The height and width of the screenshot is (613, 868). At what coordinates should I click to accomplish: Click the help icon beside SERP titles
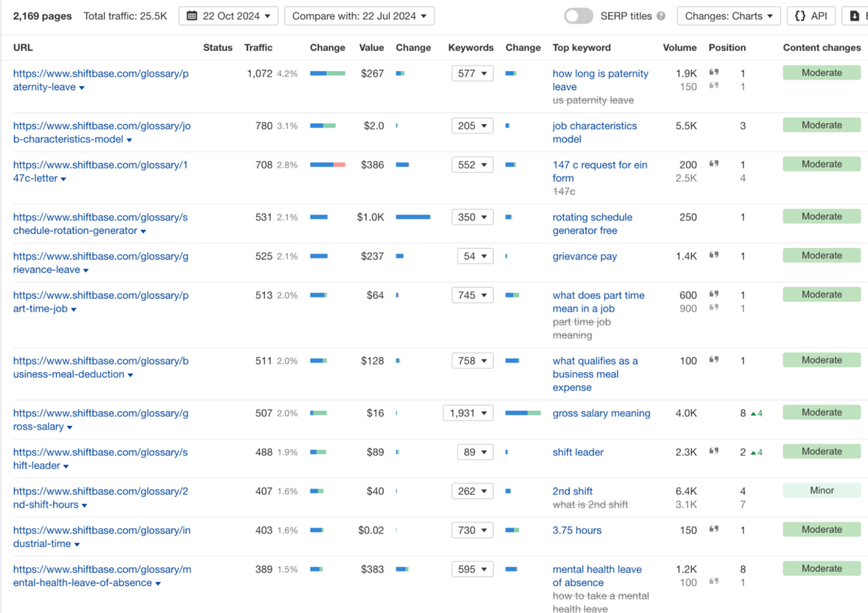point(661,16)
